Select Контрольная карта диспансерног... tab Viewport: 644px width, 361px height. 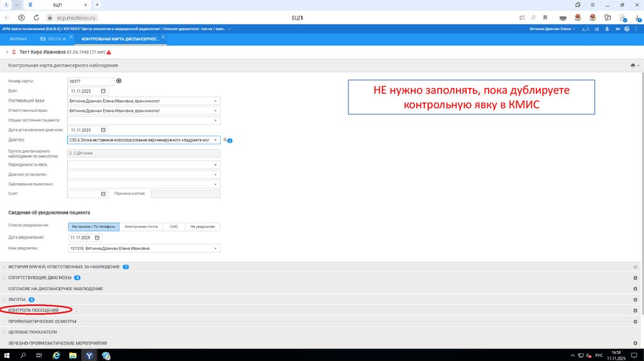[120, 39]
